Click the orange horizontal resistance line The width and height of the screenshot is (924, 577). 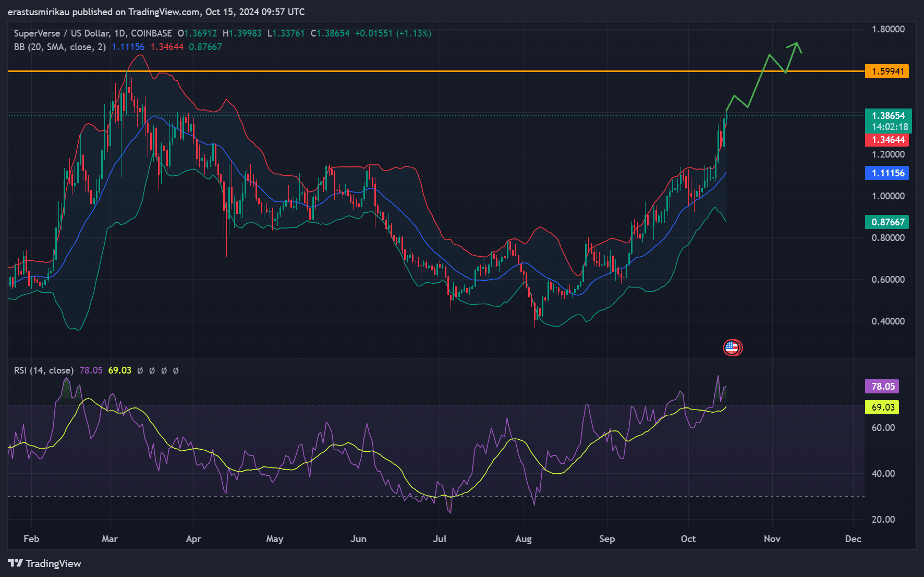click(417, 71)
